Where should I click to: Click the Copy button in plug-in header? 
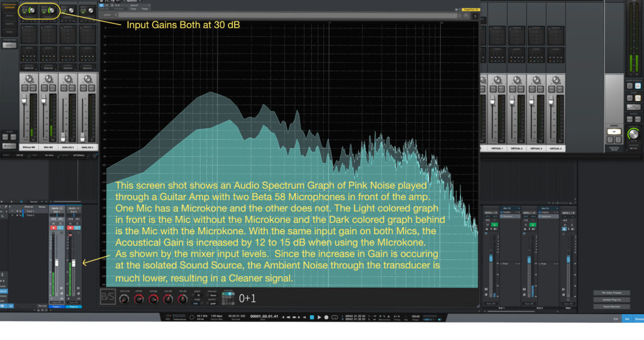point(133,9)
